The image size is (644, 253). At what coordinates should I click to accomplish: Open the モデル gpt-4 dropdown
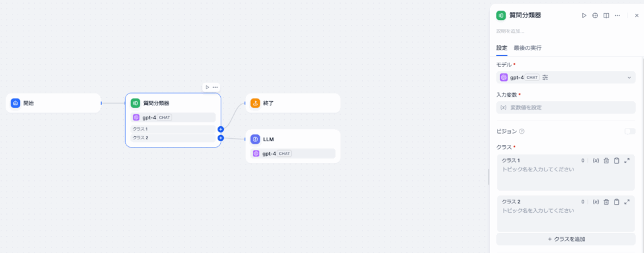click(x=565, y=77)
